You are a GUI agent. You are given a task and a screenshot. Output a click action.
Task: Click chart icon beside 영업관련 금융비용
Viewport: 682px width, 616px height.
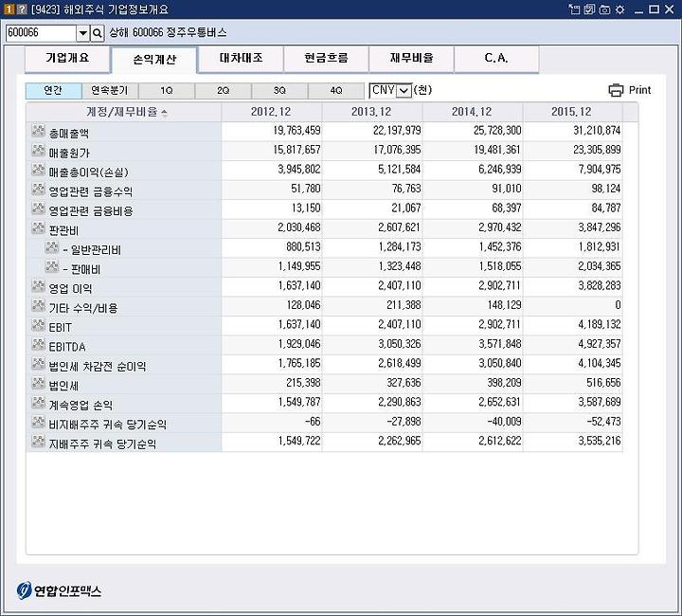[38, 208]
